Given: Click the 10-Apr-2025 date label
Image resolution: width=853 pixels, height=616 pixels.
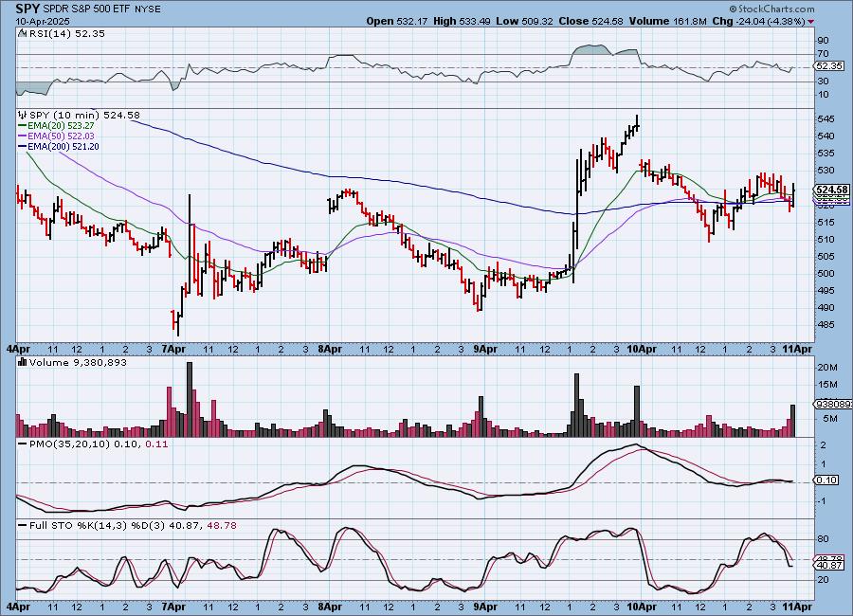Looking at the screenshot, I should 43,21.
